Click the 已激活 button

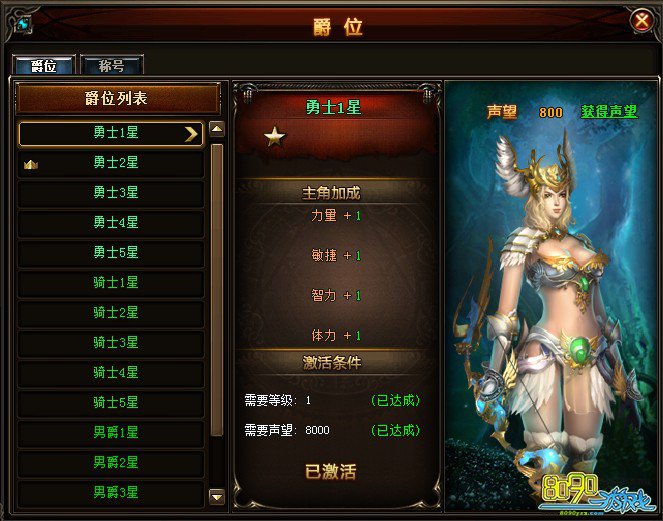point(331,472)
